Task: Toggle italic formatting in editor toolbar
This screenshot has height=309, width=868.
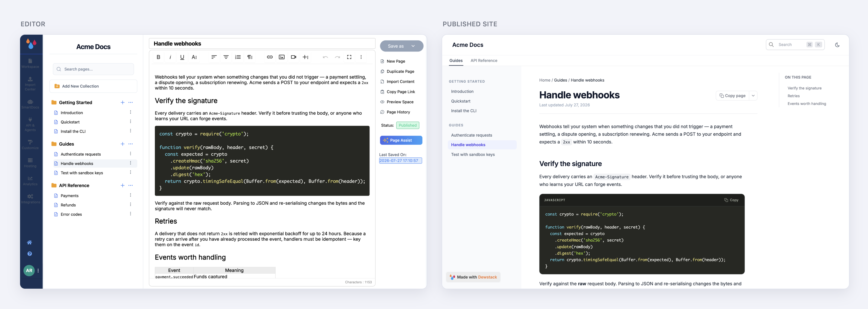Action: pos(170,57)
